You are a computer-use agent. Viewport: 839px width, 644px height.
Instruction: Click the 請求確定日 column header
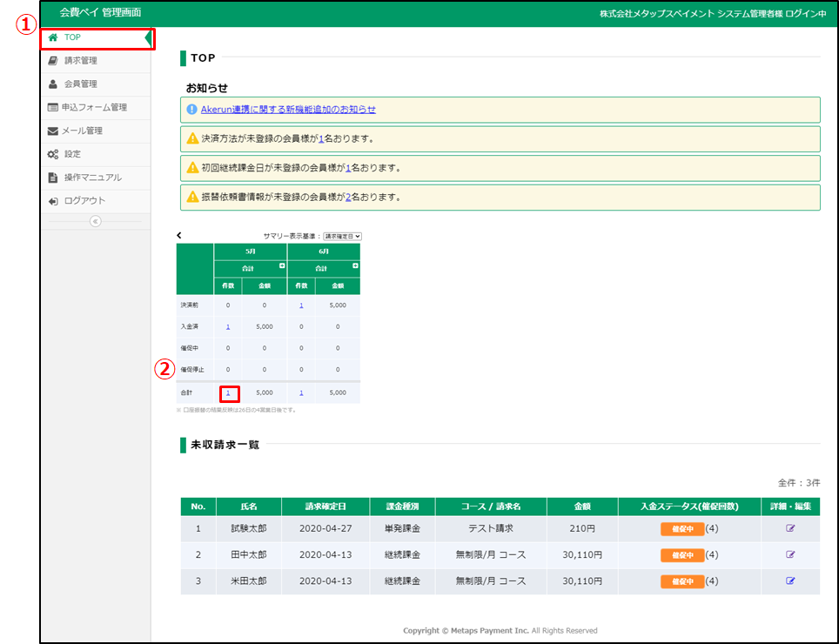pyautogui.click(x=326, y=506)
